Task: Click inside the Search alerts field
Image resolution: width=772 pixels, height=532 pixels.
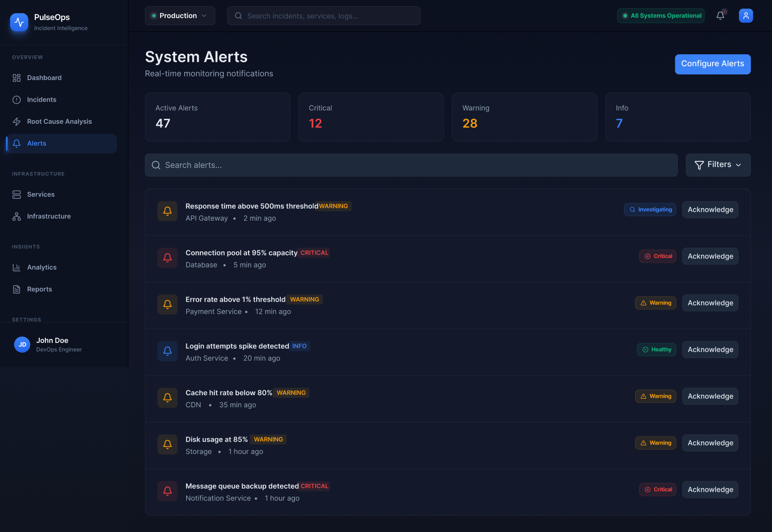Action: (x=352, y=165)
